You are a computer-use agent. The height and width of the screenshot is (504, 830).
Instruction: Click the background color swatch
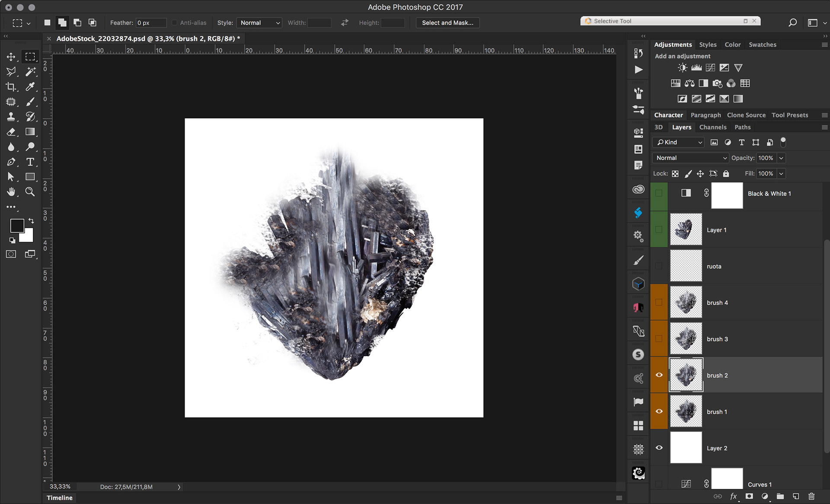coord(28,237)
